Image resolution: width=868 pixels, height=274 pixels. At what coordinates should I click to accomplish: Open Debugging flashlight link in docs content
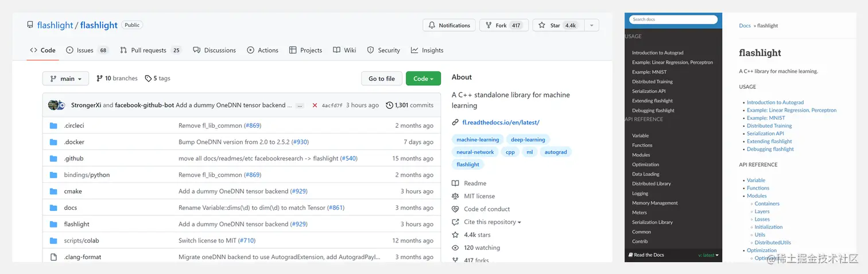pyautogui.click(x=770, y=149)
